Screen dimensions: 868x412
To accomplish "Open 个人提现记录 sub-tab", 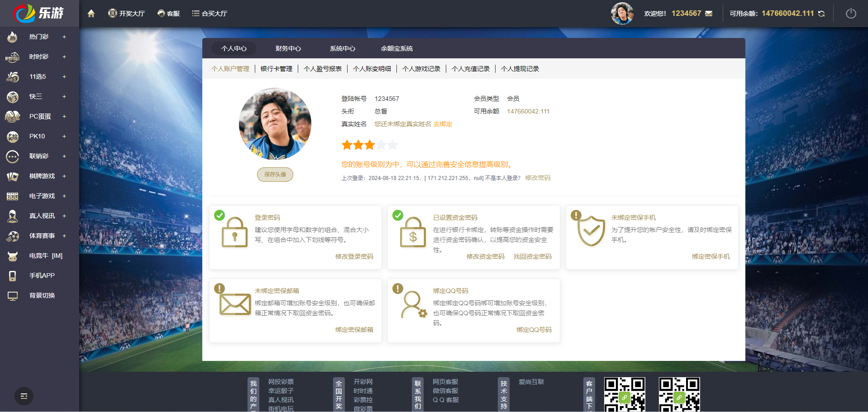I will [x=520, y=69].
